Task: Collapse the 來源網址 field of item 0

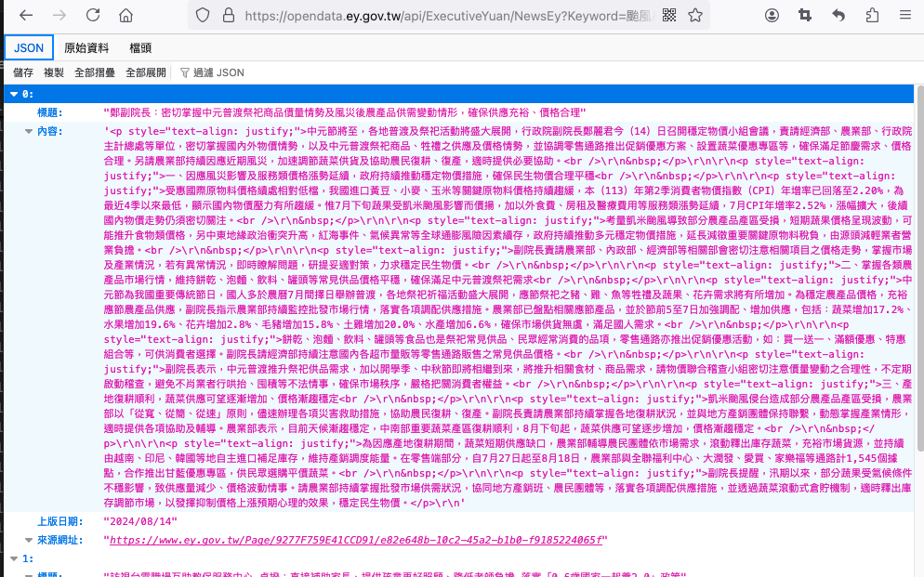Action: pyautogui.click(x=28, y=540)
